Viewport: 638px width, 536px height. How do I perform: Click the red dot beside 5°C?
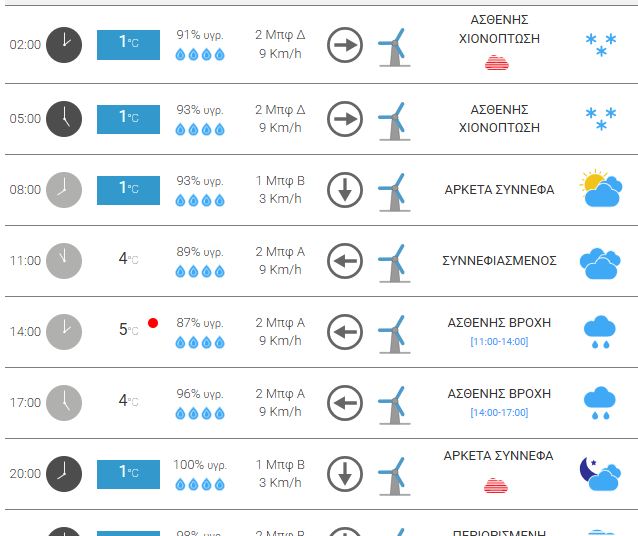coord(153,323)
